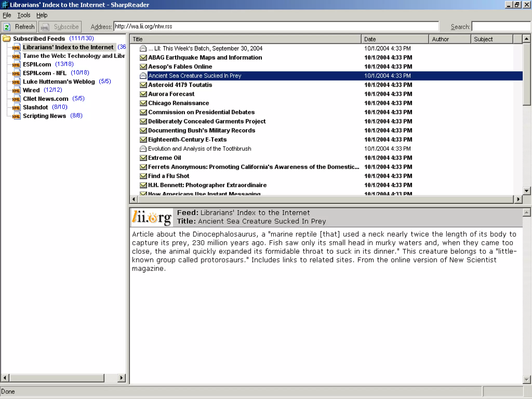Viewport: 532px width, 399px height.
Task: Select Luke Hutteman's Weblog feed
Action: tap(59, 82)
